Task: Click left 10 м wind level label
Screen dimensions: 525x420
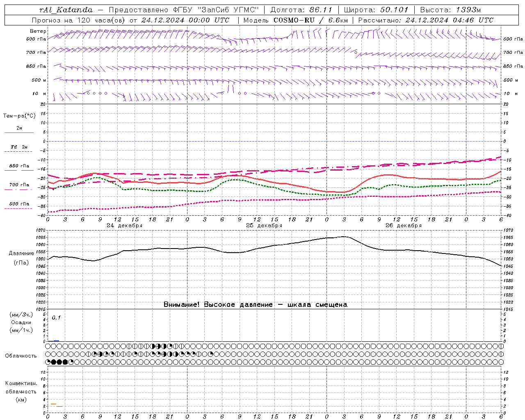Action: coord(39,94)
